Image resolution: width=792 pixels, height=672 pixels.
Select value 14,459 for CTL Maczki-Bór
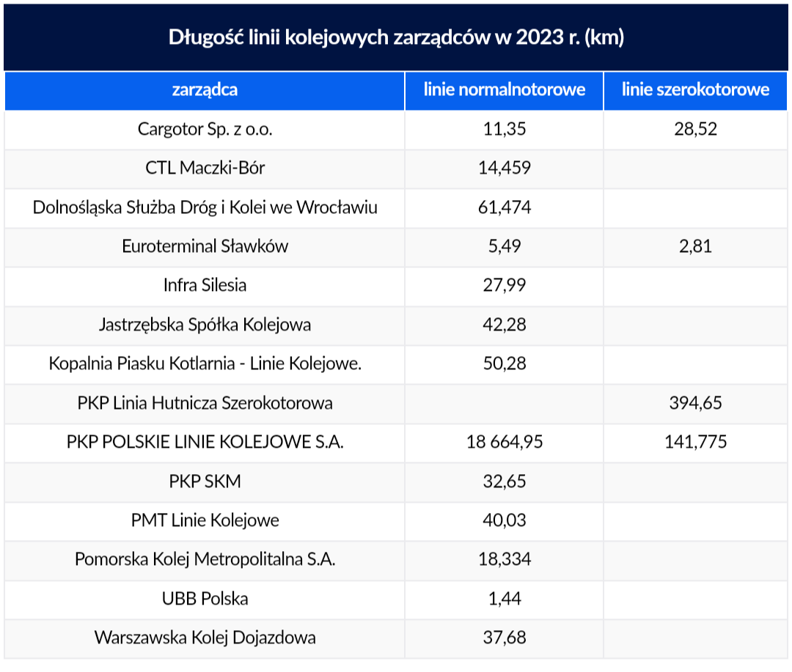pyautogui.click(x=504, y=168)
